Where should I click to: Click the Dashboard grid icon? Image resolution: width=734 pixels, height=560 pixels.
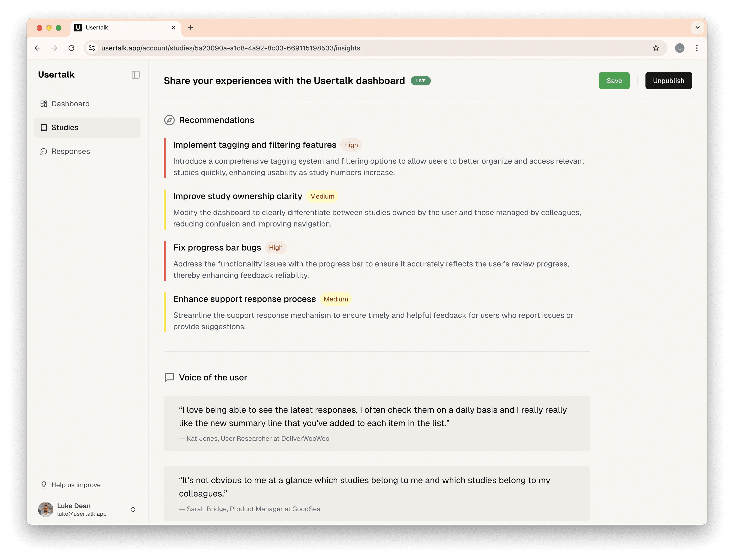tap(44, 104)
